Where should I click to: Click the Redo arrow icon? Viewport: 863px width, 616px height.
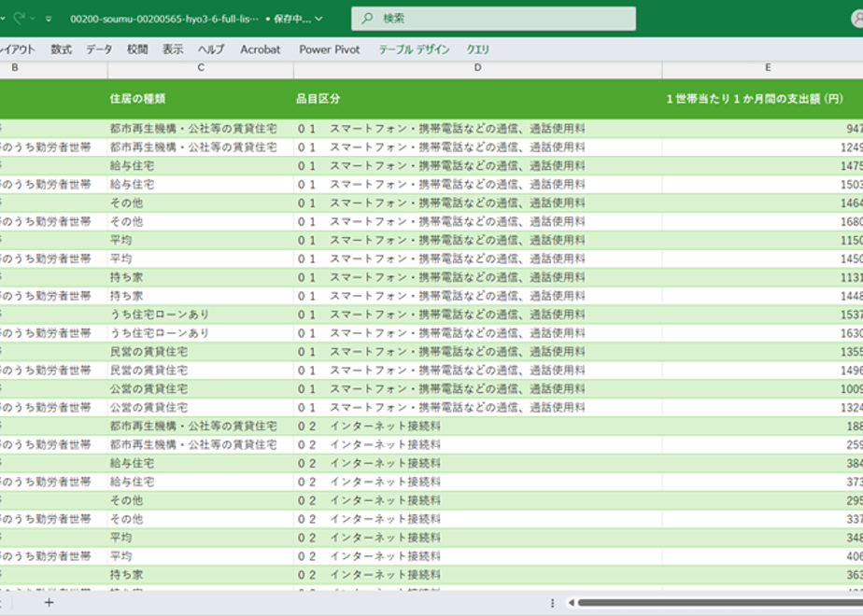(x=20, y=18)
